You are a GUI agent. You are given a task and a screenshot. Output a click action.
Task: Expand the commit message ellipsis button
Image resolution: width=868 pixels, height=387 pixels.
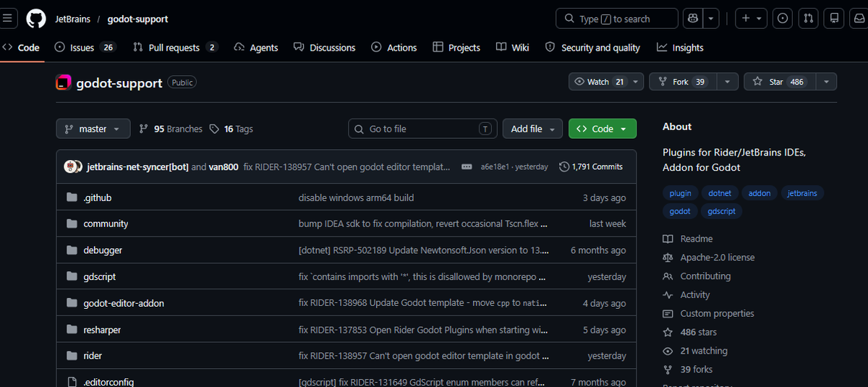467,166
